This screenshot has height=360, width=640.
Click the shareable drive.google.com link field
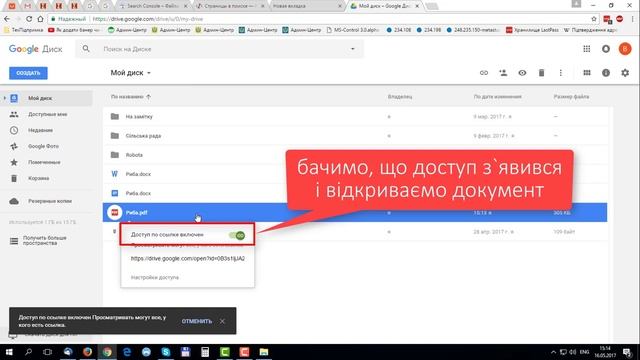(x=188, y=258)
